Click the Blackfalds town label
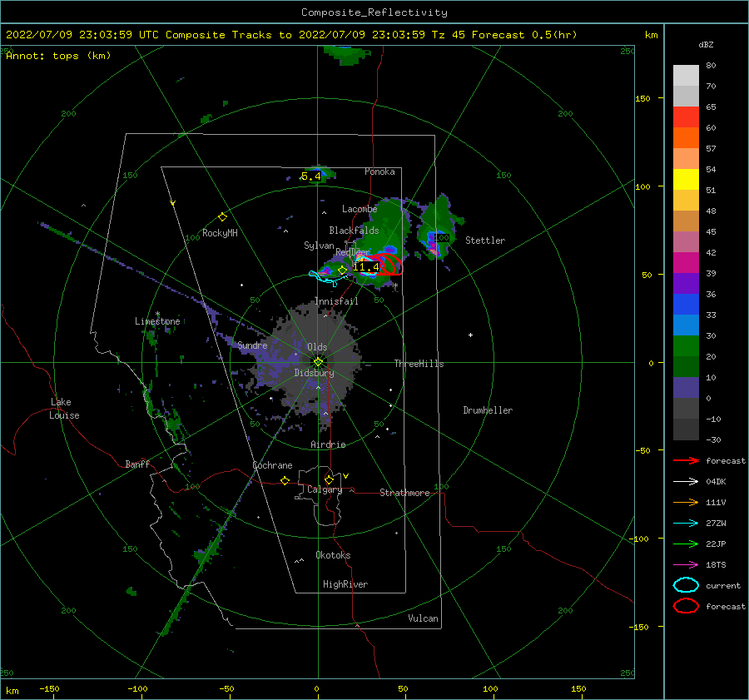Image resolution: width=749 pixels, height=700 pixels. click(x=354, y=231)
